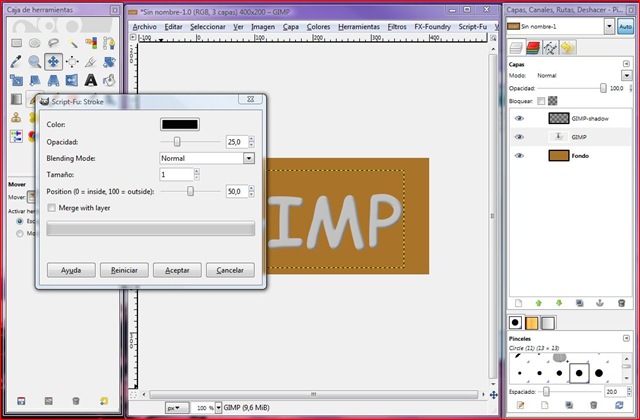
Task: Open the zoom percentage dropdown
Action: [x=218, y=408]
